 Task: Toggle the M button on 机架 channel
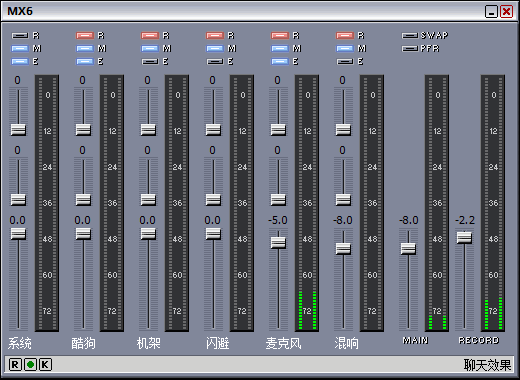click(x=150, y=49)
